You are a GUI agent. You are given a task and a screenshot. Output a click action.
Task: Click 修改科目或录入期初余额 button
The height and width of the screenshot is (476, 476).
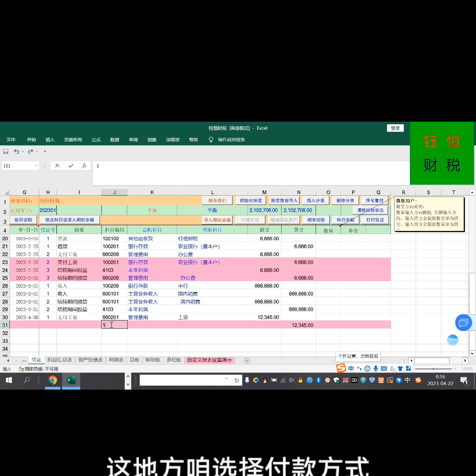click(70, 220)
